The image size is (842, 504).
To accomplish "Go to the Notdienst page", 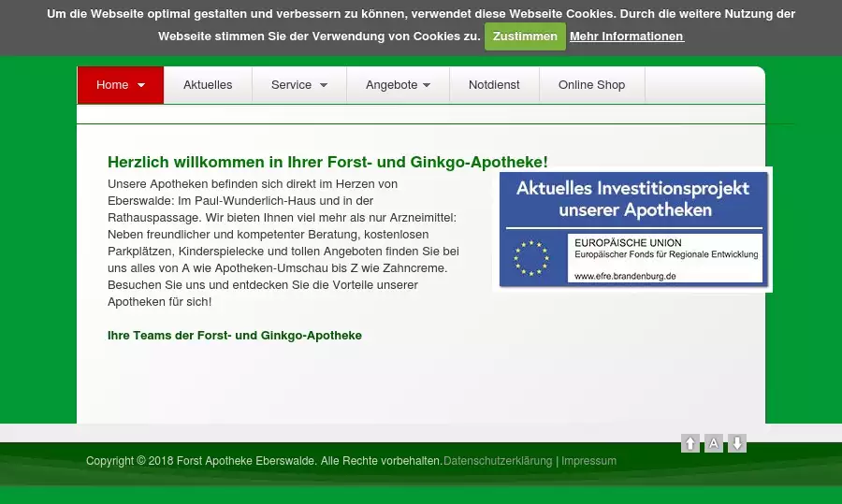I will (494, 85).
